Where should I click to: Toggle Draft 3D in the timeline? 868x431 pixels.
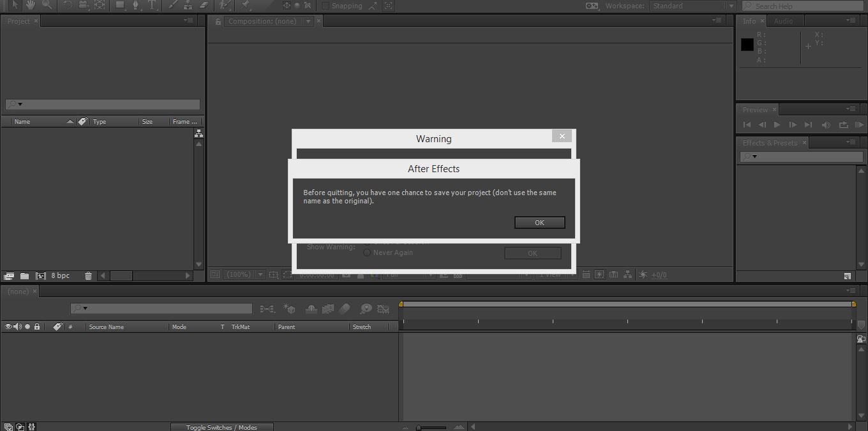[x=289, y=309]
